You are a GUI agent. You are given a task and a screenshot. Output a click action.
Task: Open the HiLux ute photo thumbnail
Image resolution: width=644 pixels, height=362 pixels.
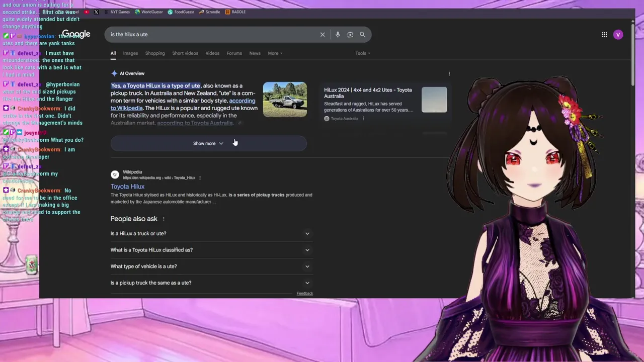pos(285,100)
